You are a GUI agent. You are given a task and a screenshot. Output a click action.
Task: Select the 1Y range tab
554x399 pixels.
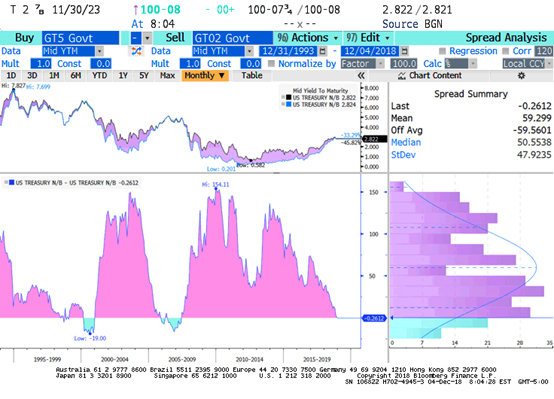(123, 76)
